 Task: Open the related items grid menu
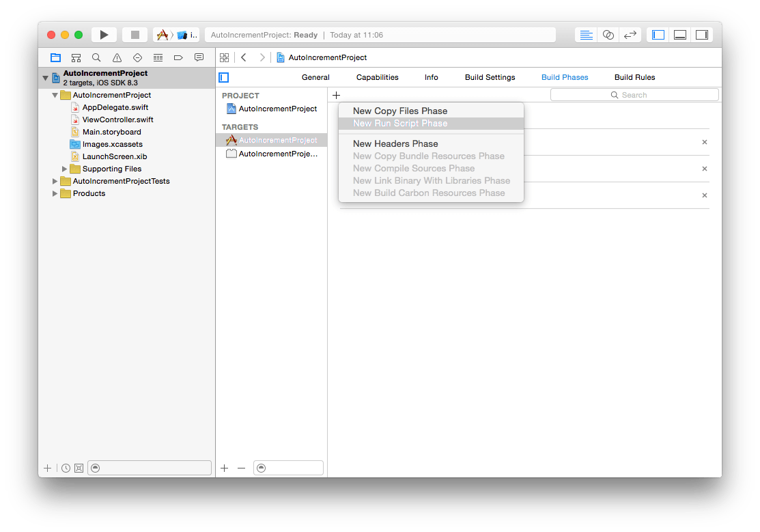(x=225, y=58)
